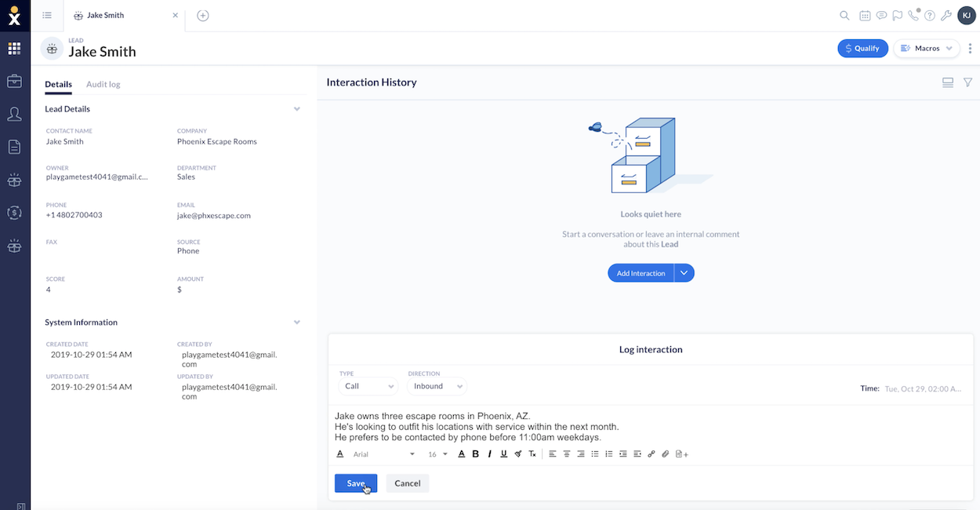Click the Nextiva logo in sidebar
The image size is (980, 510).
tap(14, 15)
